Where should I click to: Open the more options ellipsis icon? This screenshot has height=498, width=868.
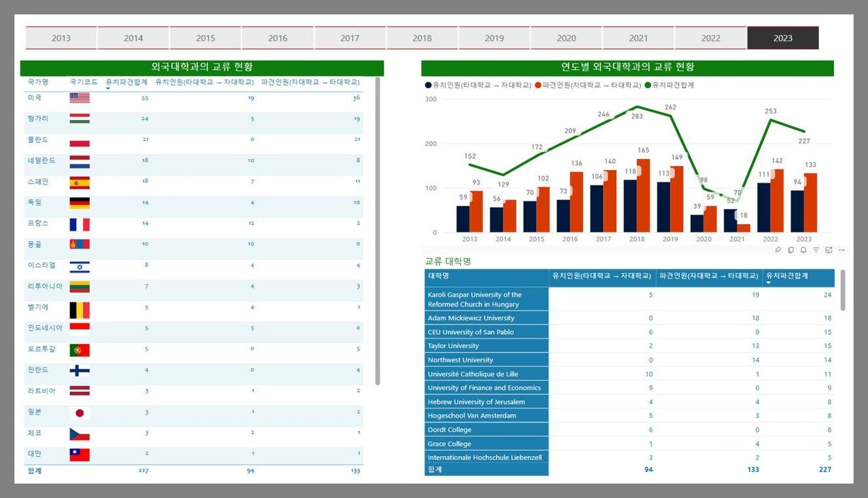click(x=842, y=250)
